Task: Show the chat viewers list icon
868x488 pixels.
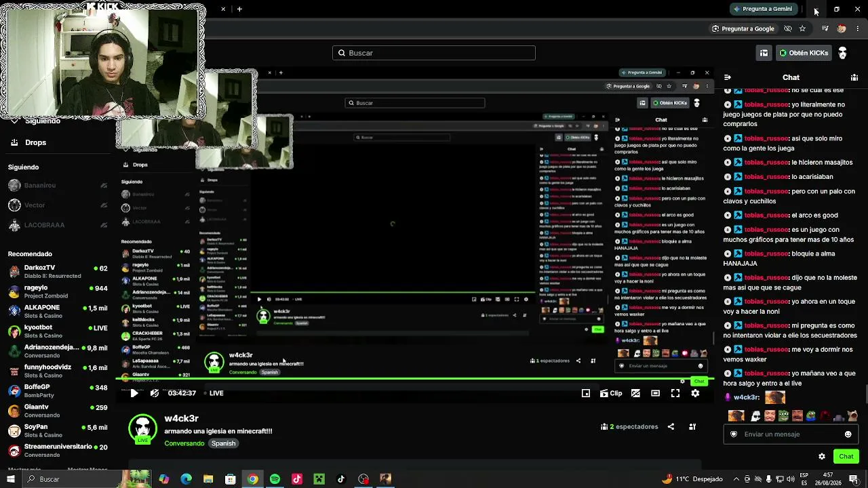Action: click(854, 77)
